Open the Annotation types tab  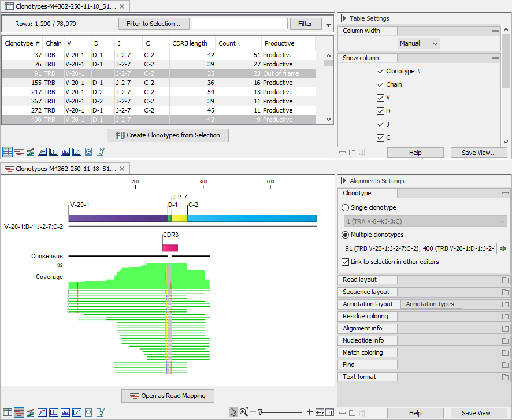click(x=431, y=304)
